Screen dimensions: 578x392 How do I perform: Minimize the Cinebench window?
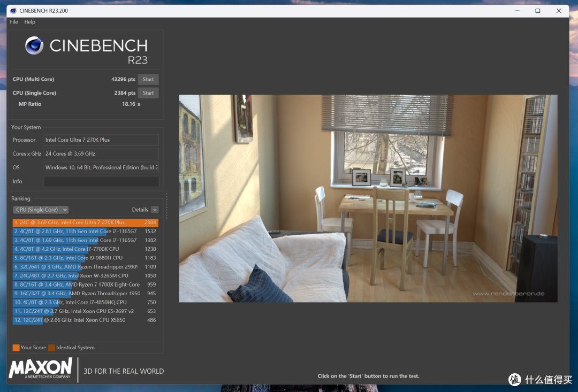point(518,11)
